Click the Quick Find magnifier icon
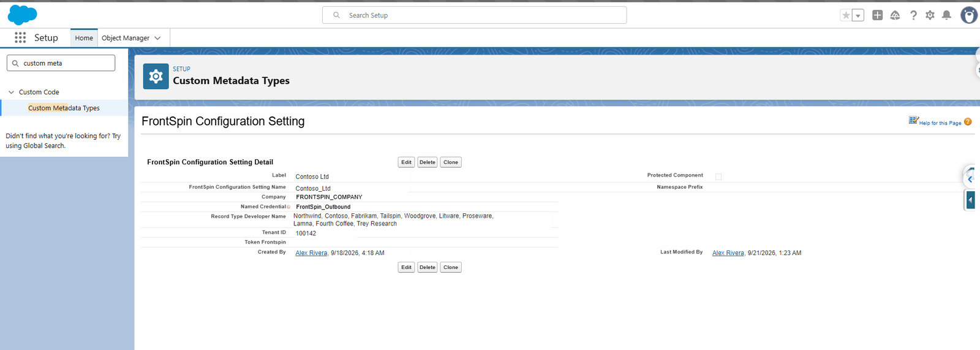The width and height of the screenshot is (980, 350). pyautogui.click(x=15, y=63)
